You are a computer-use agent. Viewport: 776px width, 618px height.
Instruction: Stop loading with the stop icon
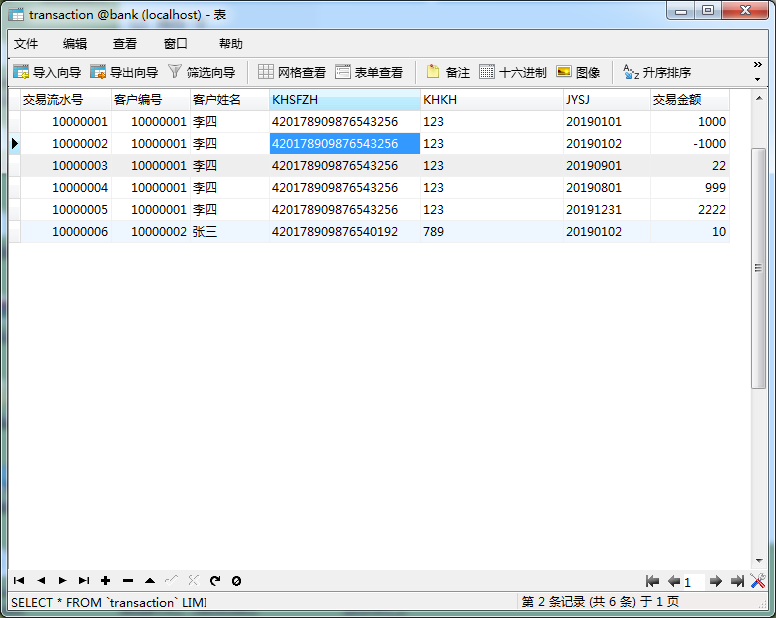[x=237, y=580]
